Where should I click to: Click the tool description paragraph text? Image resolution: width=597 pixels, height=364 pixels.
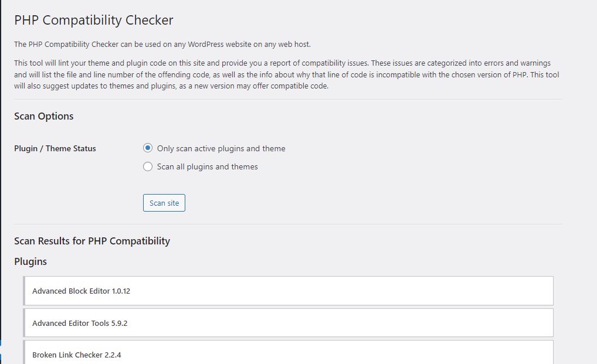tap(287, 75)
